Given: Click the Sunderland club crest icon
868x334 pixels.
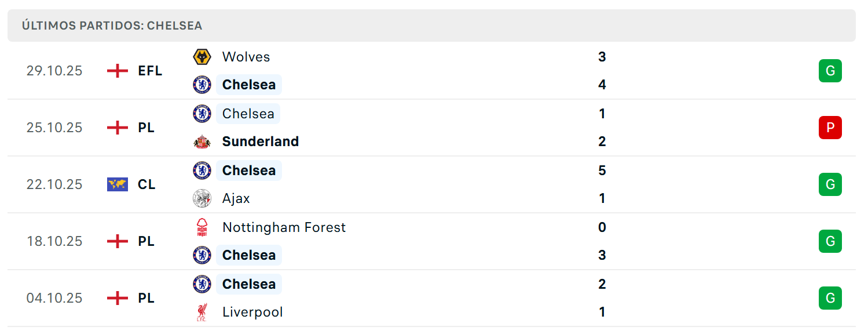Looking at the screenshot, I should 202,141.
